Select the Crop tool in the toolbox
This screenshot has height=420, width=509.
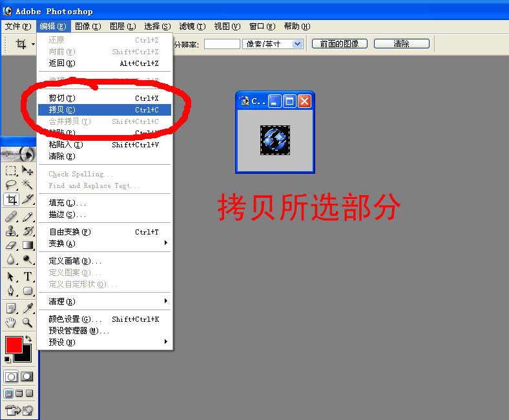click(12, 200)
